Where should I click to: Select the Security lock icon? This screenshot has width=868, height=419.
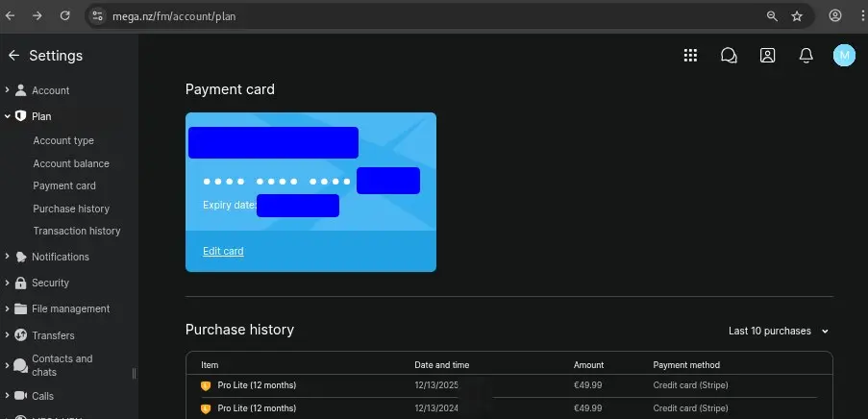pos(20,283)
